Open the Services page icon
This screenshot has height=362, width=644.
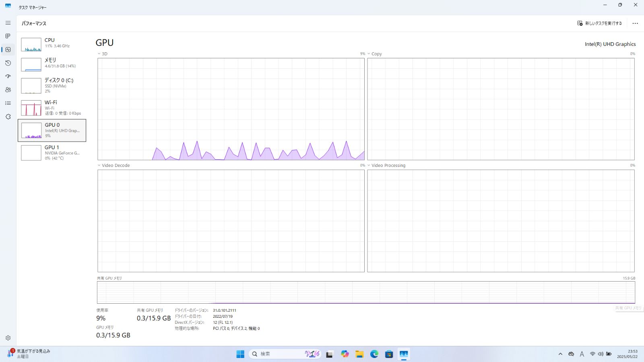[x=8, y=117]
